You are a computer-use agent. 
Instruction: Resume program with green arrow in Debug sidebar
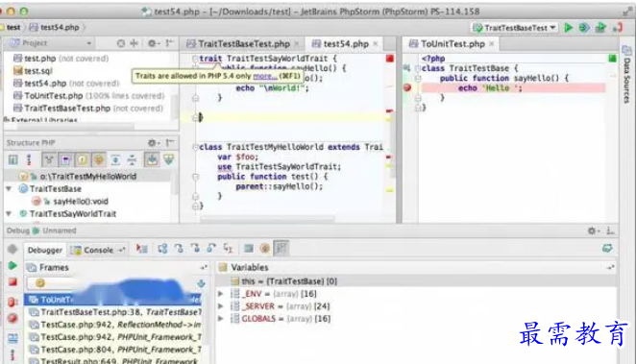click(12, 266)
